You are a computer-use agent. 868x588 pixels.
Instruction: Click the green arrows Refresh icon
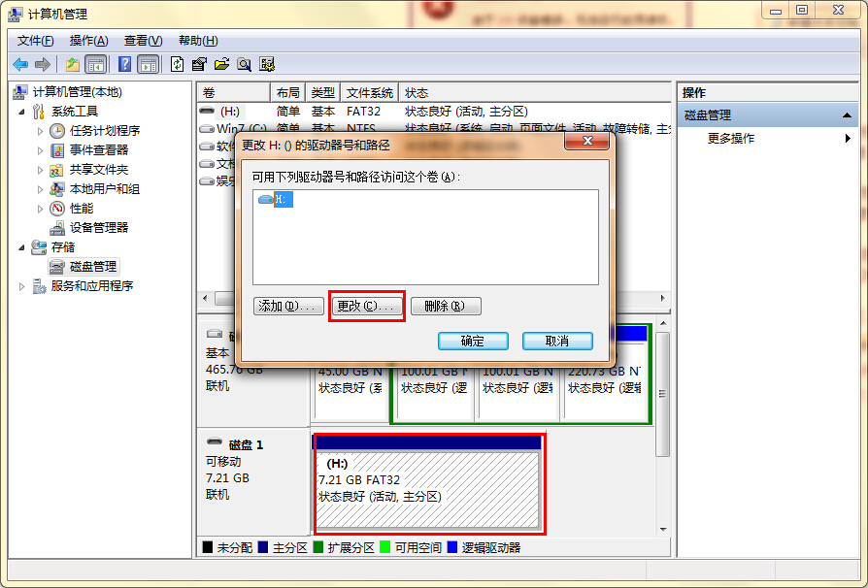pyautogui.click(x=177, y=65)
